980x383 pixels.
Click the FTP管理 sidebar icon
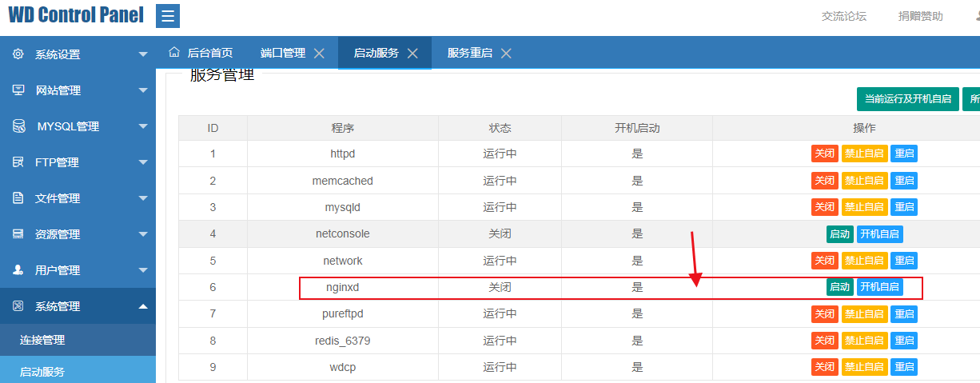point(18,162)
